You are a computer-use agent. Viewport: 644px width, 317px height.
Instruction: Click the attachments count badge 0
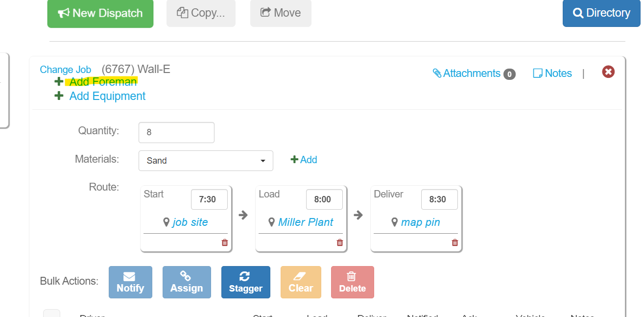(x=509, y=74)
